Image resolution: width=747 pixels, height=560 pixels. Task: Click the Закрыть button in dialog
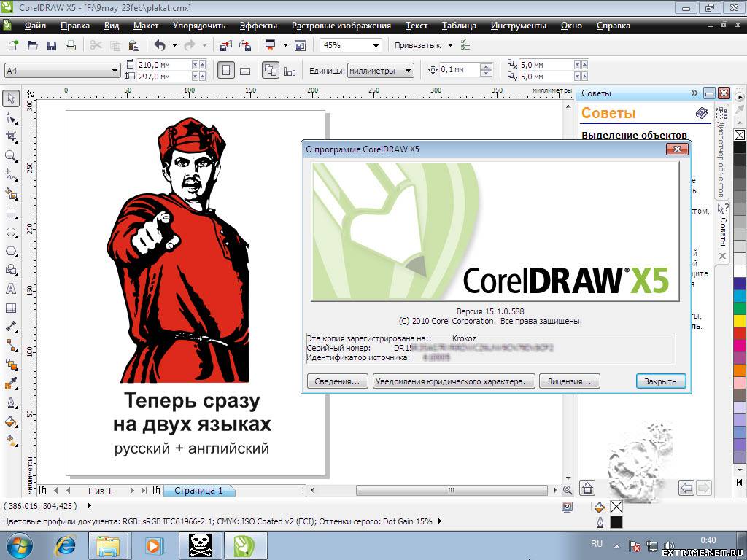661,381
